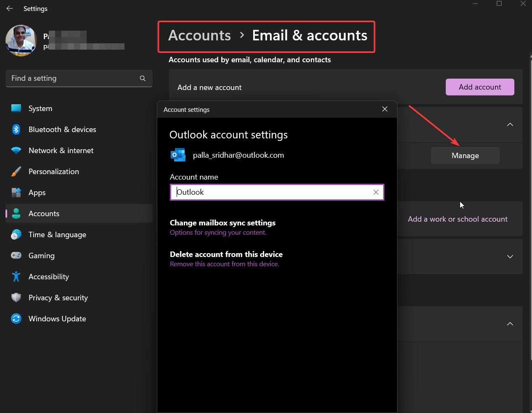Click the palla_sridhar@outlook.com email text

pos(238,155)
